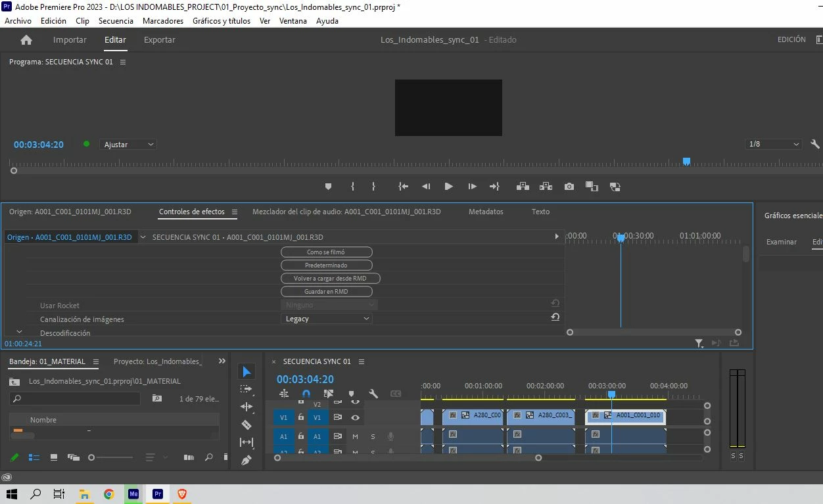Open Find magnifier in bin footer
823x504 pixels.
pos(209,457)
